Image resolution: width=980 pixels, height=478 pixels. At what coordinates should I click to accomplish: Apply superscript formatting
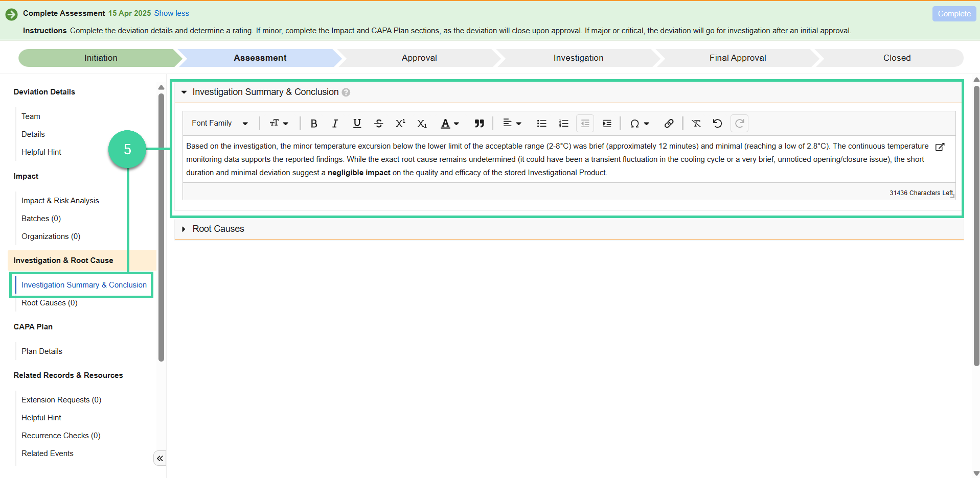point(400,124)
